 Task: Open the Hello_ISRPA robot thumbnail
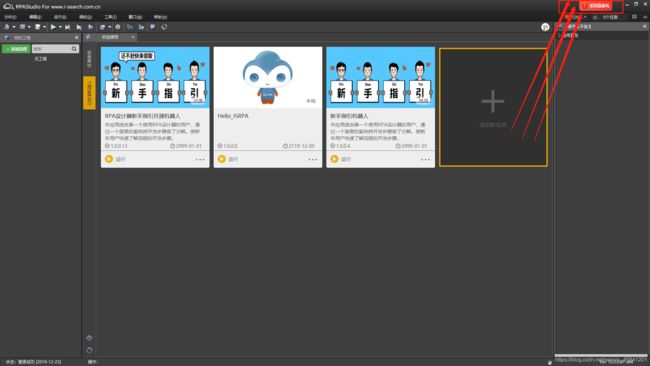[268, 78]
